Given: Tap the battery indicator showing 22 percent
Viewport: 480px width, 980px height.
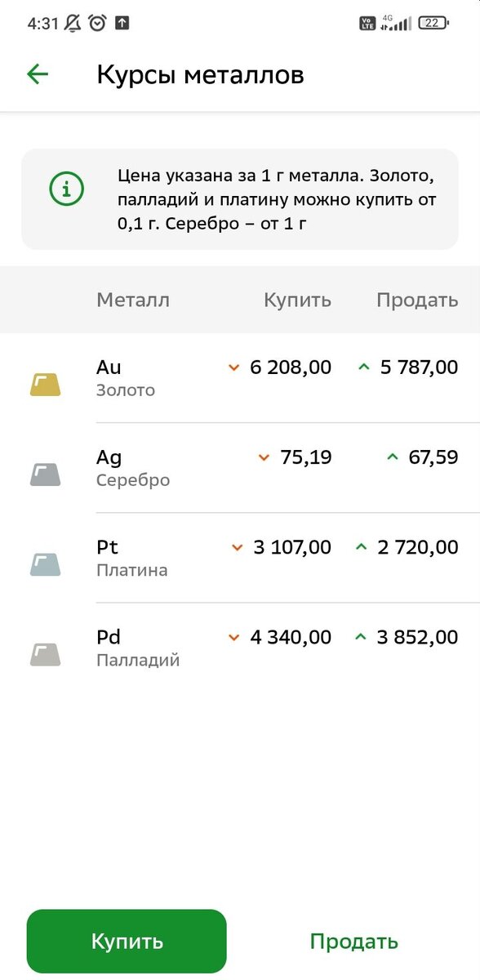Looking at the screenshot, I should (434, 24).
